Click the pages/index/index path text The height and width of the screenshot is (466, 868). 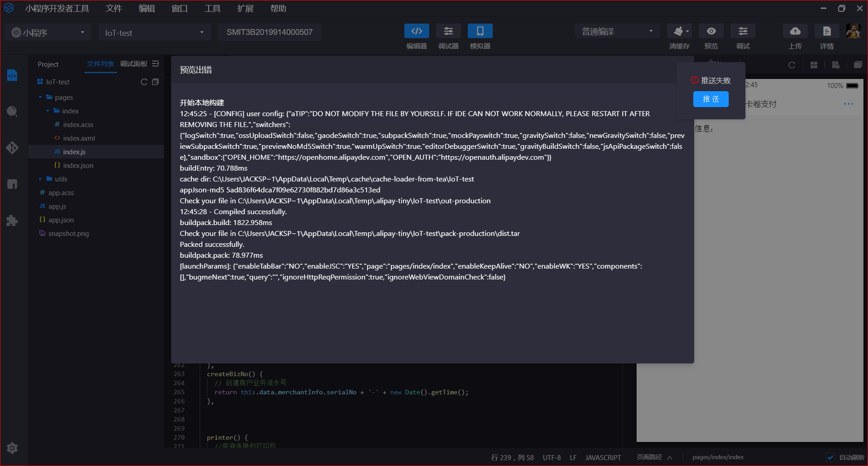(718, 457)
